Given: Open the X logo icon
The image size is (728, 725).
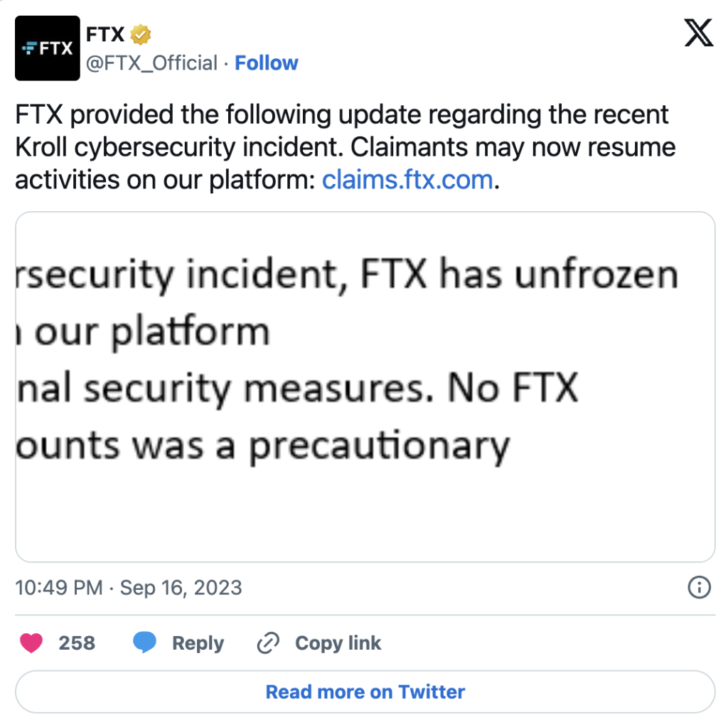Looking at the screenshot, I should click(x=698, y=33).
